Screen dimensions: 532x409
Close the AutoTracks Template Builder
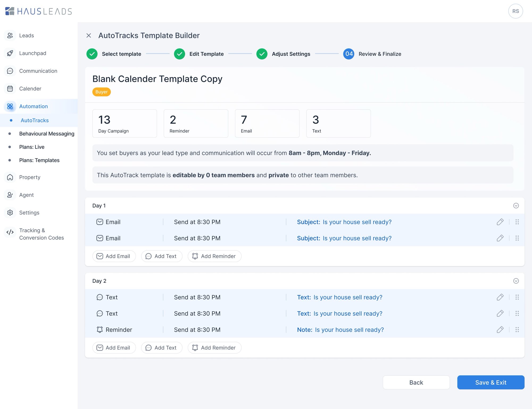click(89, 35)
